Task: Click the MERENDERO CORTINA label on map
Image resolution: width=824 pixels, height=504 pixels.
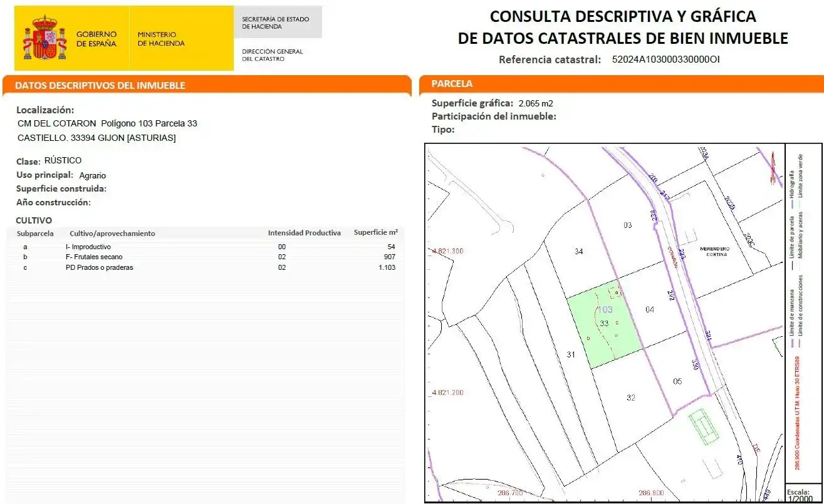Action: click(x=714, y=251)
